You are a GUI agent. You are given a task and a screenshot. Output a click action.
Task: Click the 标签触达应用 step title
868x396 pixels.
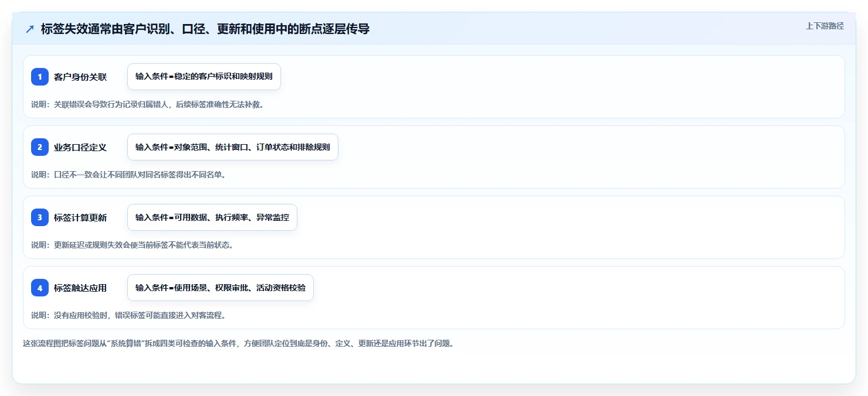(x=80, y=288)
